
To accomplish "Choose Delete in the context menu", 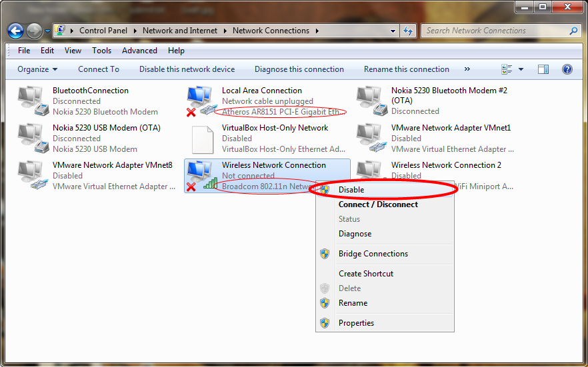I will point(385,288).
